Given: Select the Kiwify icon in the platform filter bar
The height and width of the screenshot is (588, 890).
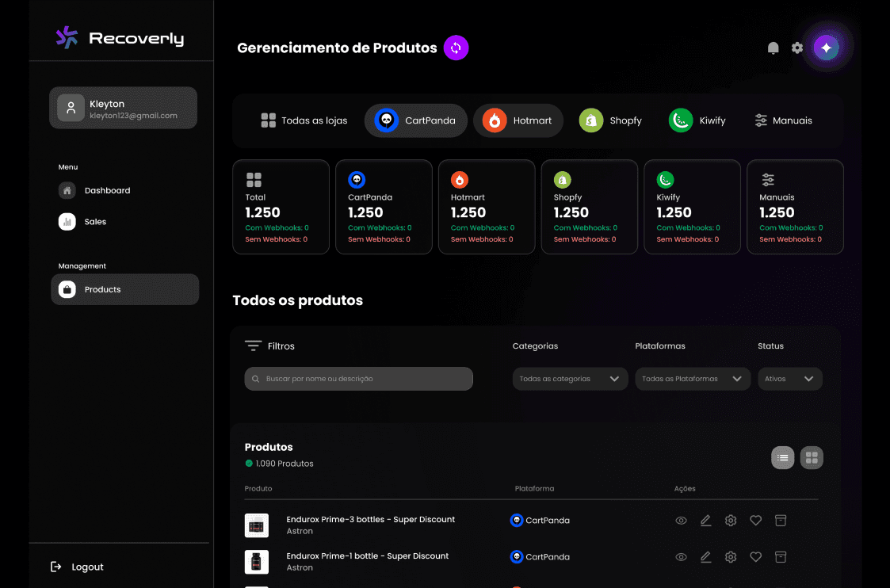Looking at the screenshot, I should pos(680,120).
